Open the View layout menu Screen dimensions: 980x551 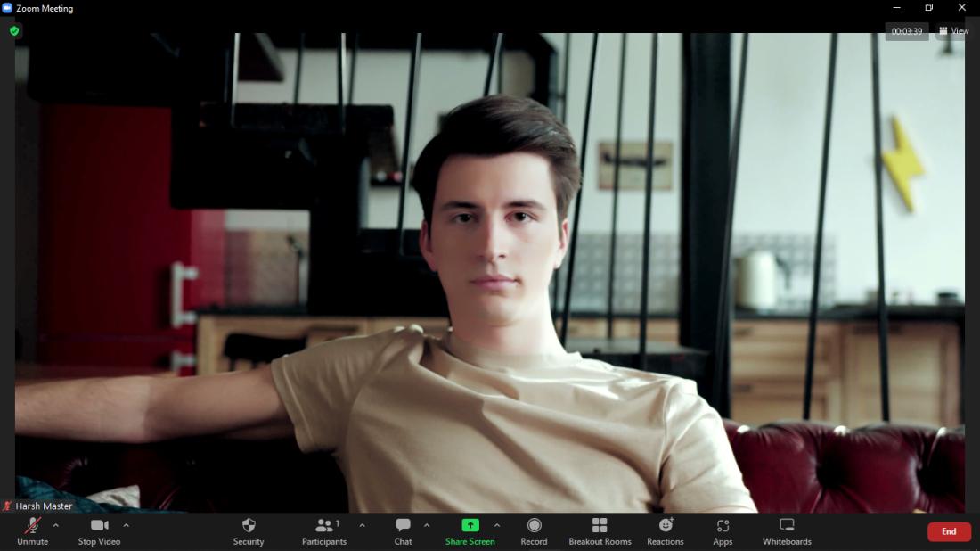[x=954, y=30]
